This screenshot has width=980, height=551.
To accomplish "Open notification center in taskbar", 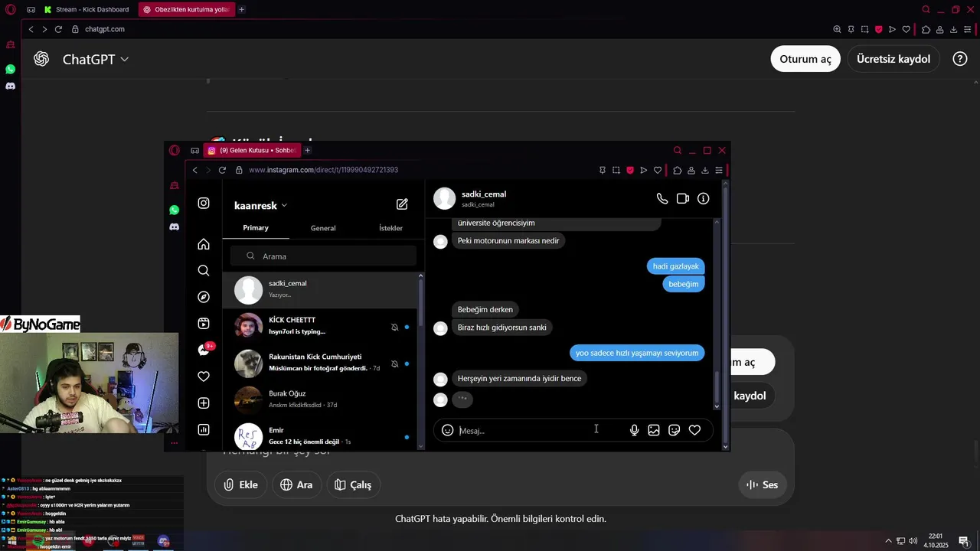I will tap(963, 541).
